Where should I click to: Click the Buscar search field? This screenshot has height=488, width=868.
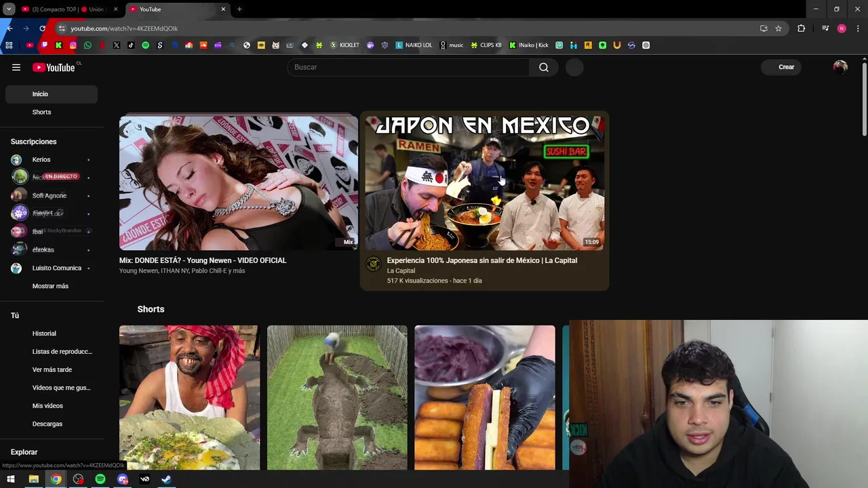pos(409,67)
